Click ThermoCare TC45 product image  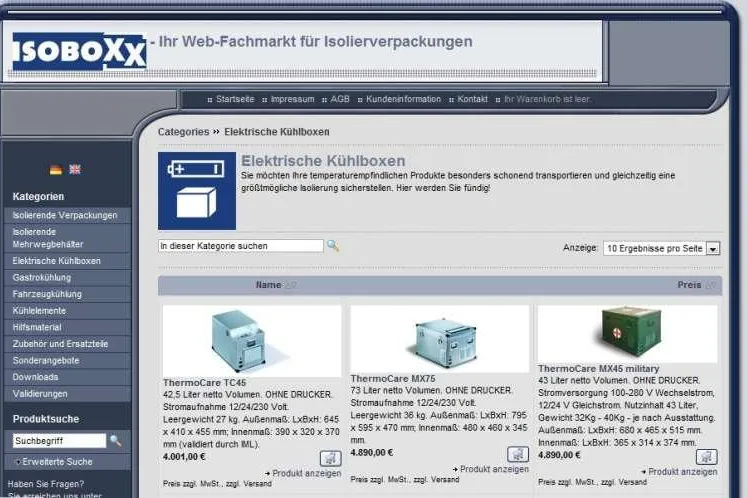(x=252, y=340)
